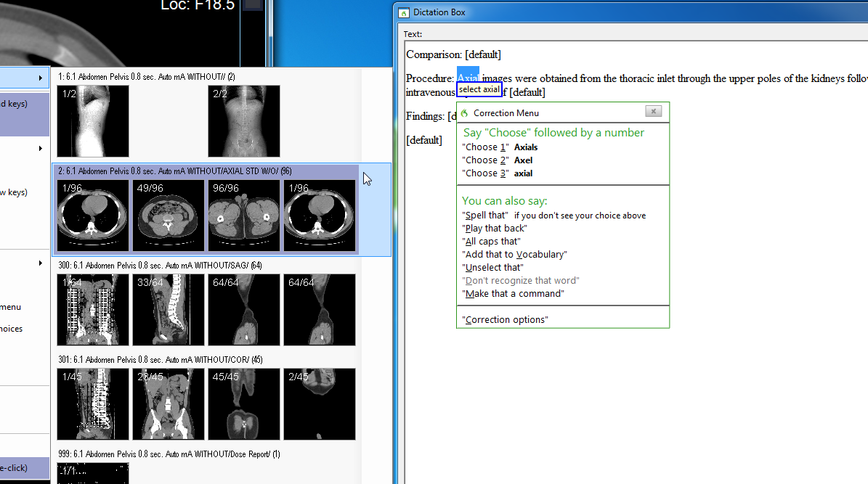
Task: Open sagittal thumbnail 1/64
Action: [x=93, y=310]
